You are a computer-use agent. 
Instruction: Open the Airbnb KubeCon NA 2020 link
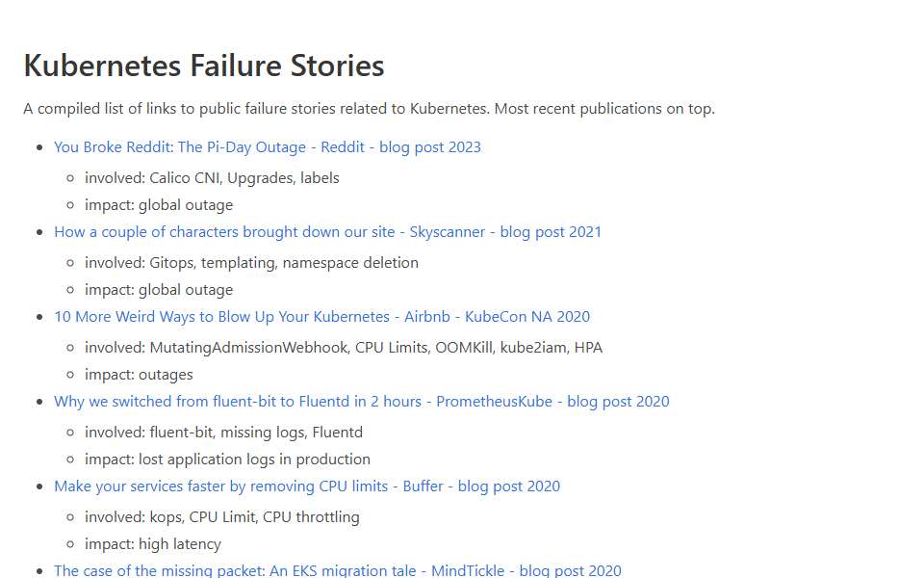pyautogui.click(x=321, y=317)
